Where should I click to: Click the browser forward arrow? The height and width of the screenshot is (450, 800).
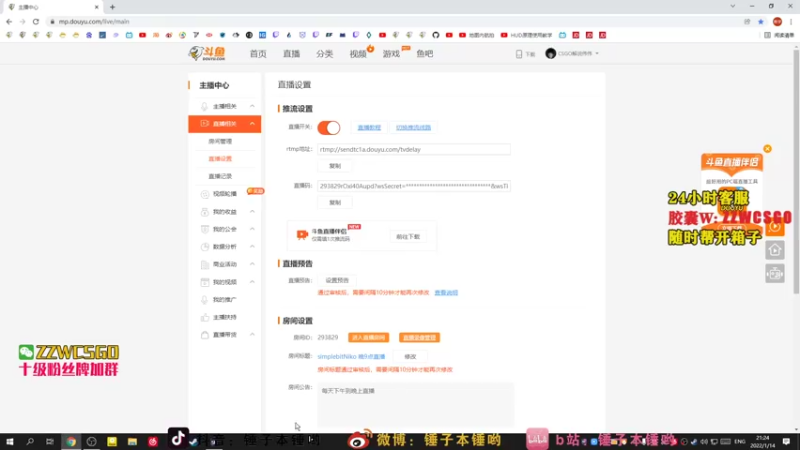click(22, 21)
